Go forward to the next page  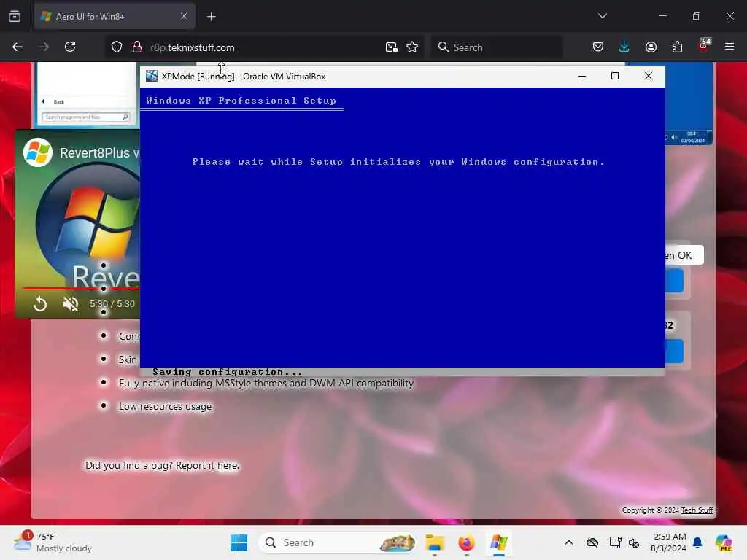[x=44, y=47]
